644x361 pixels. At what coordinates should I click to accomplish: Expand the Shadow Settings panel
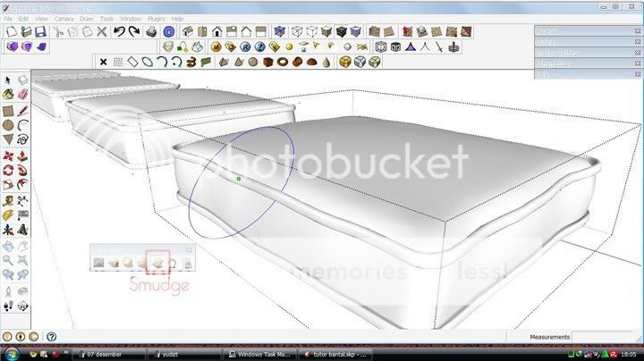pos(588,53)
